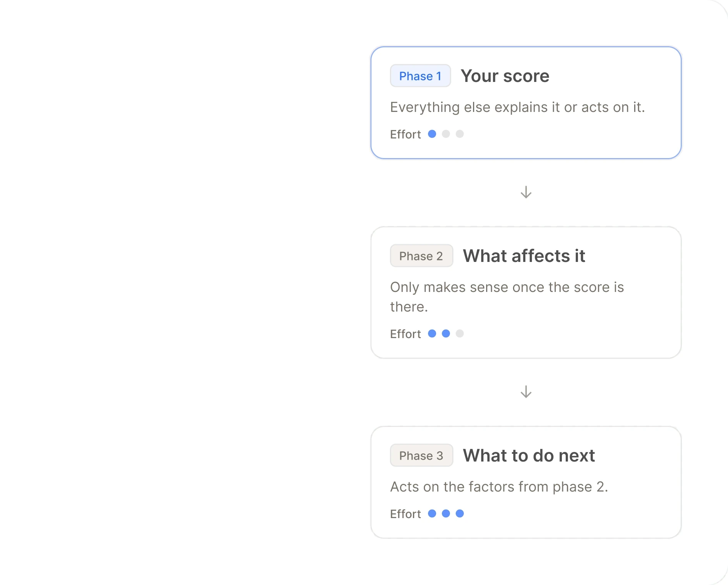Click the Effort label in Your score card
Screen dimensions: 728x585
[x=405, y=134]
